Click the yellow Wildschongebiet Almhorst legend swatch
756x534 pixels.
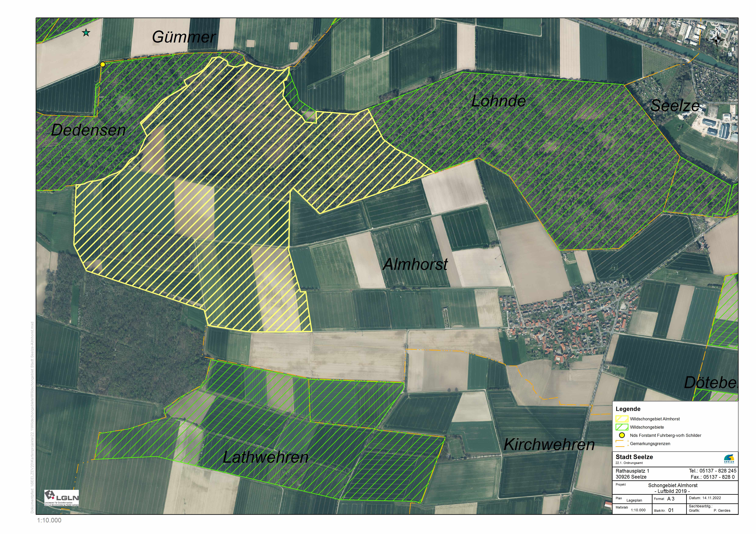click(x=622, y=419)
